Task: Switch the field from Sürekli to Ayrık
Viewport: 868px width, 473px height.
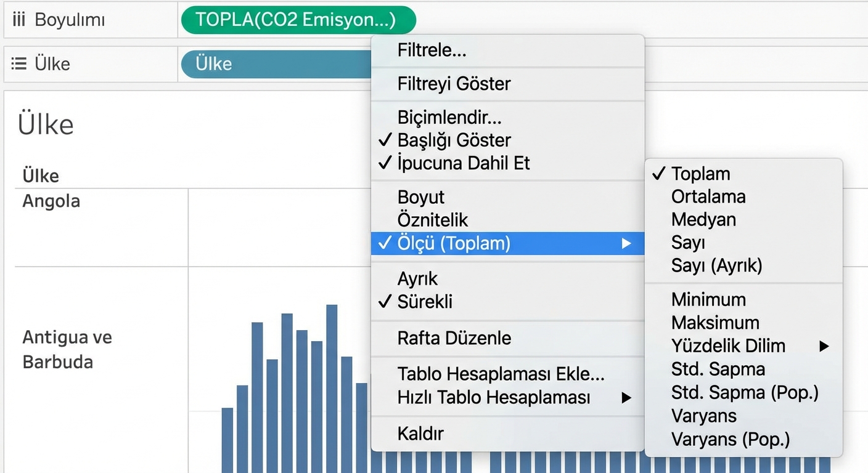Action: coord(418,278)
